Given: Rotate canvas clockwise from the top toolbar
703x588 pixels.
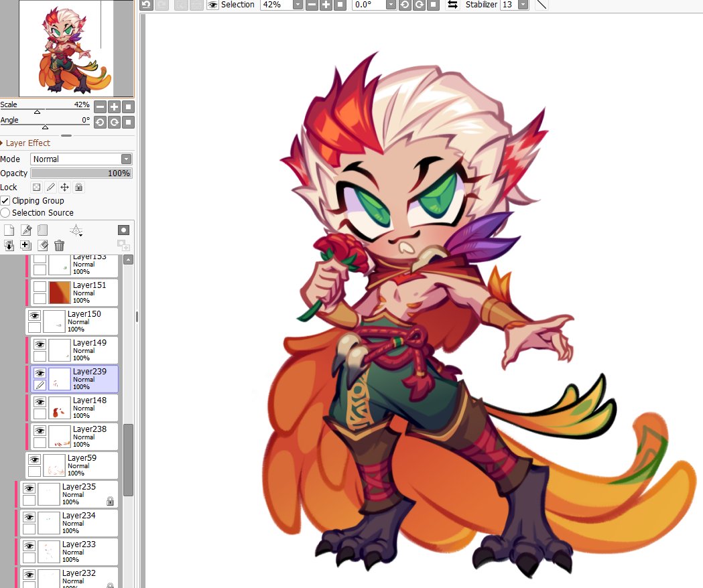Looking at the screenshot, I should pos(420,5).
